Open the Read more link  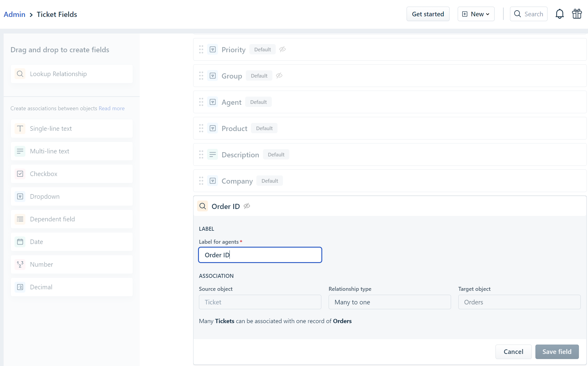[x=112, y=108]
